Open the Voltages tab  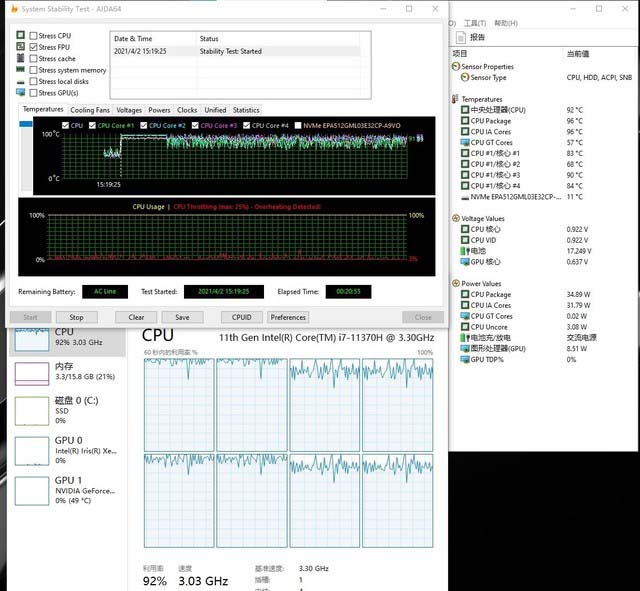[129, 110]
